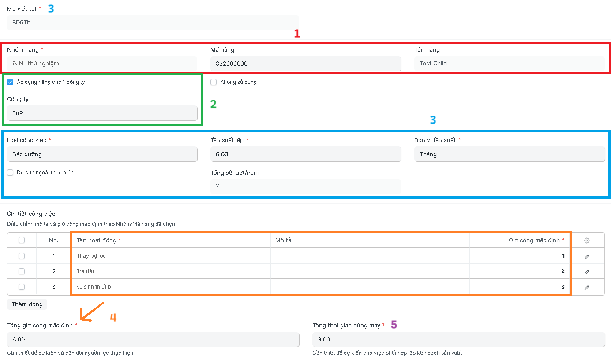Click the Tổng thời gian dừng máy field
The image size is (611, 364).
tap(458, 340)
